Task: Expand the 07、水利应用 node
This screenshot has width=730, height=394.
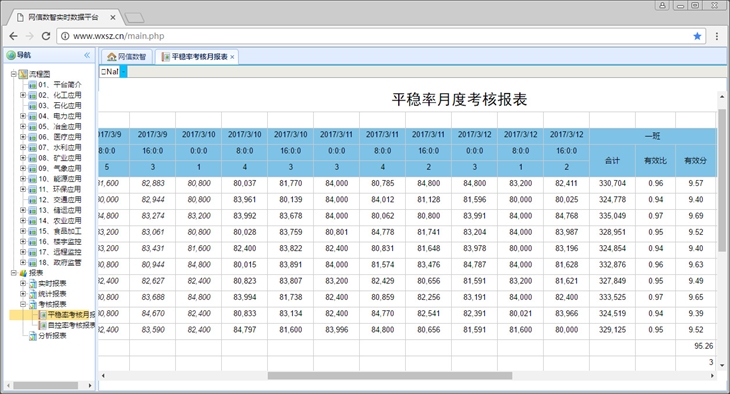Action: point(23,147)
